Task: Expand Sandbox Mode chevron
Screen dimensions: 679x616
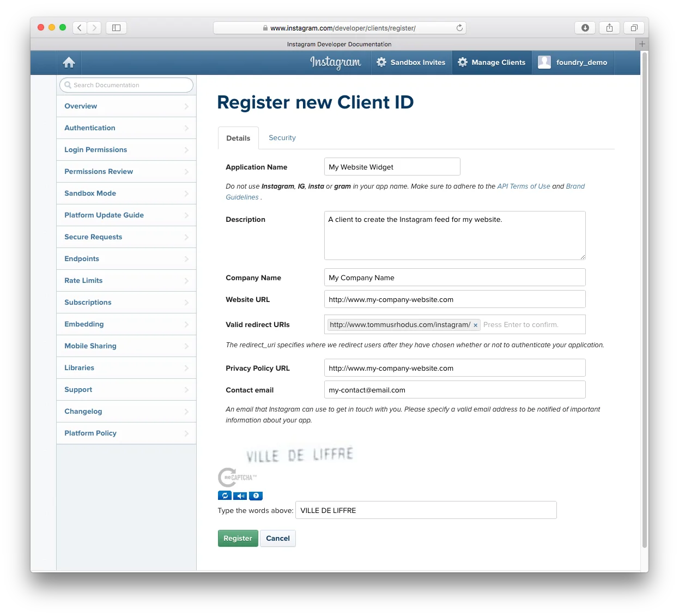Action: coord(186,194)
